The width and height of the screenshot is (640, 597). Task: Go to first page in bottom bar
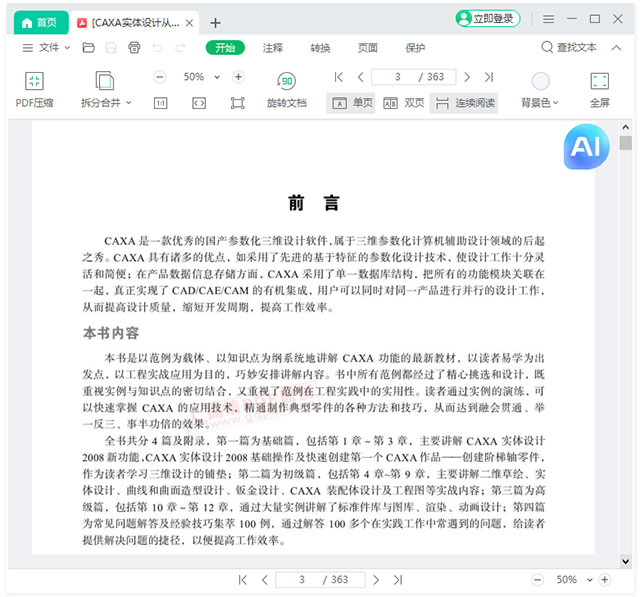click(x=242, y=579)
